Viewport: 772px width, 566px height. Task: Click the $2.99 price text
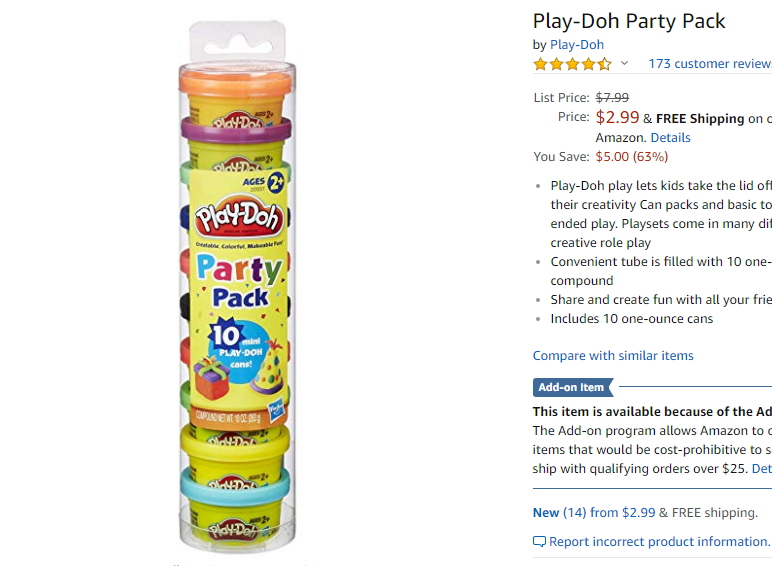coord(617,117)
